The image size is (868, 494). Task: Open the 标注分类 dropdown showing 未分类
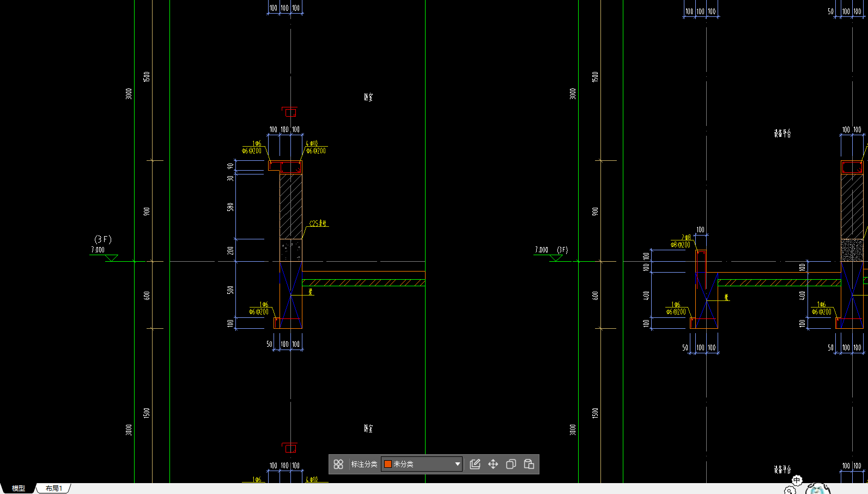422,464
